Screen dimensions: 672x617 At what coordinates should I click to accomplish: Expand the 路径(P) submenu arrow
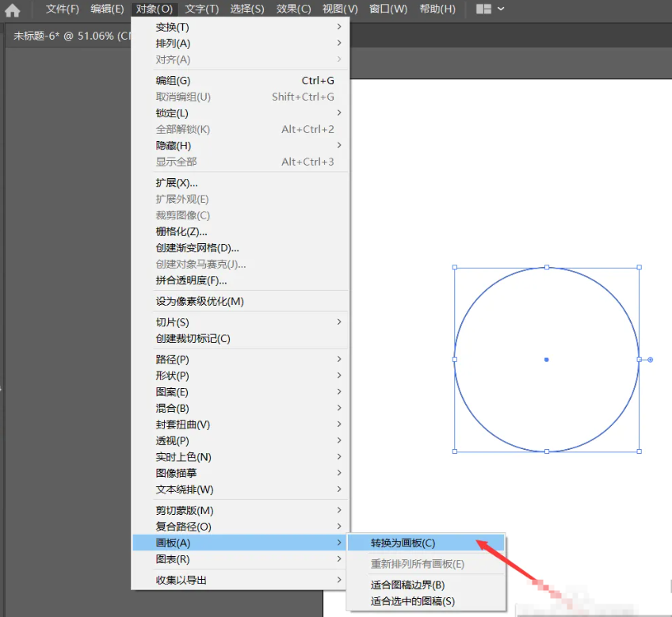pos(339,359)
